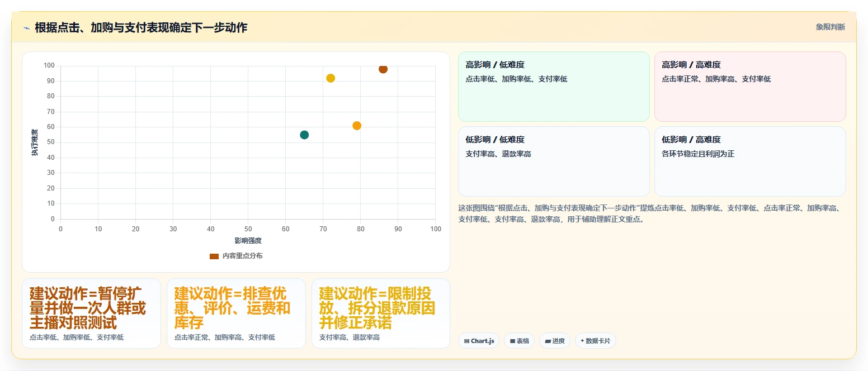The image size is (868, 371).
Task: Click the teal data point near 55
Action: [304, 135]
